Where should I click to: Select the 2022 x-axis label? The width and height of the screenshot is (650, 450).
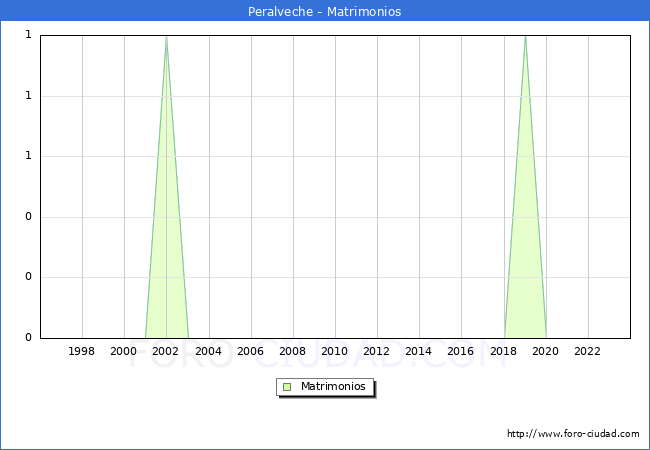click(x=587, y=351)
